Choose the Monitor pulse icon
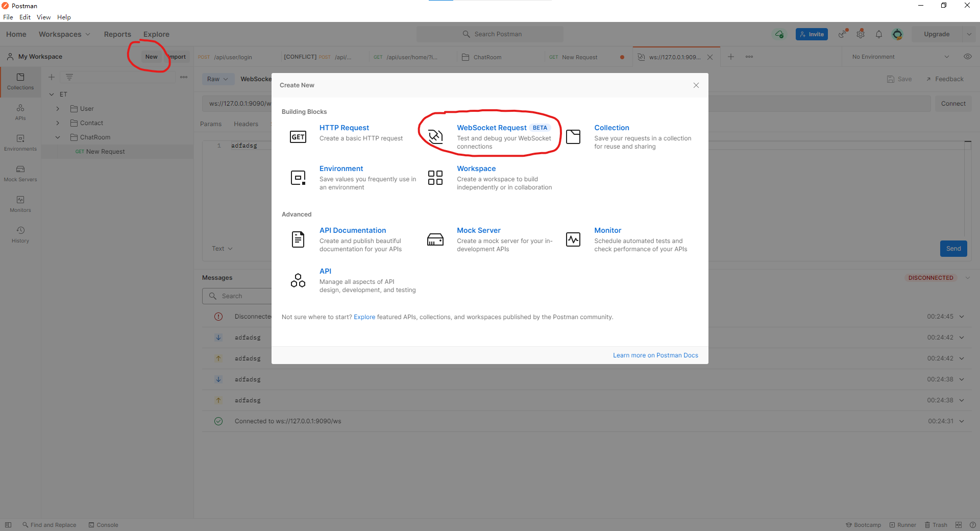980x531 pixels. [x=573, y=239]
